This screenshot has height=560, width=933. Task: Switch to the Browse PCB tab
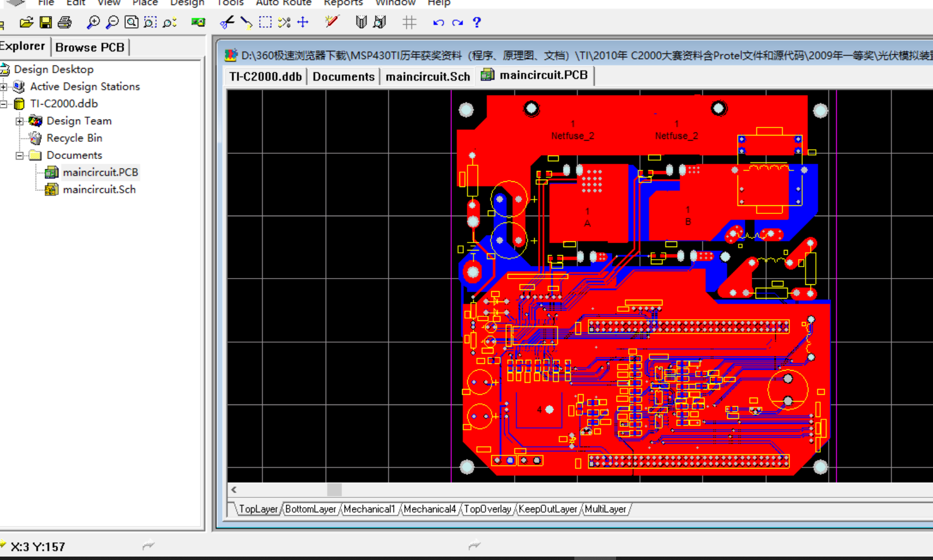coord(90,47)
